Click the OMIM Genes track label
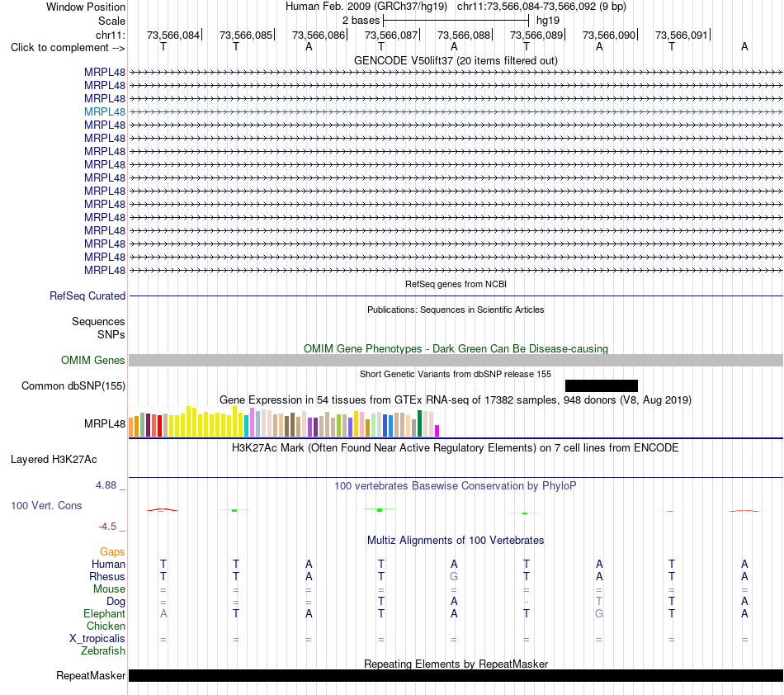Screen dimensions: 784x695 tap(93, 360)
